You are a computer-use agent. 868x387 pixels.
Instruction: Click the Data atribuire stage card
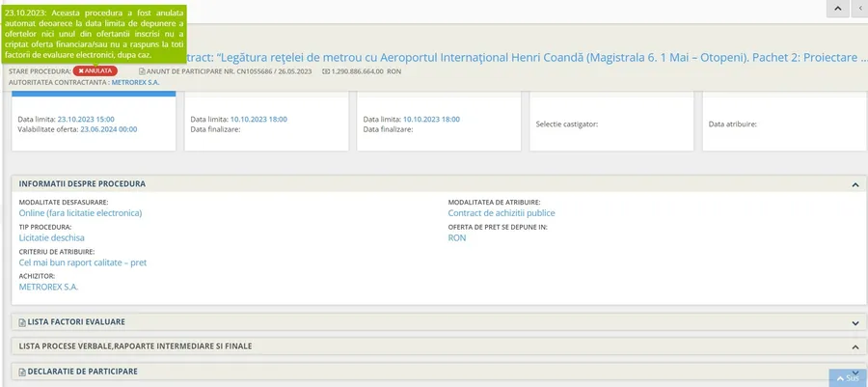pos(783,124)
